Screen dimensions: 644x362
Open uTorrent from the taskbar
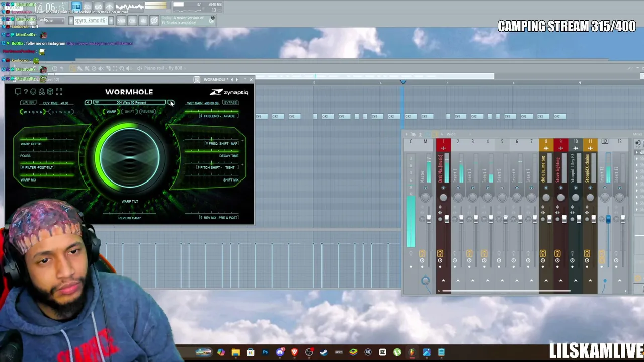point(397,352)
